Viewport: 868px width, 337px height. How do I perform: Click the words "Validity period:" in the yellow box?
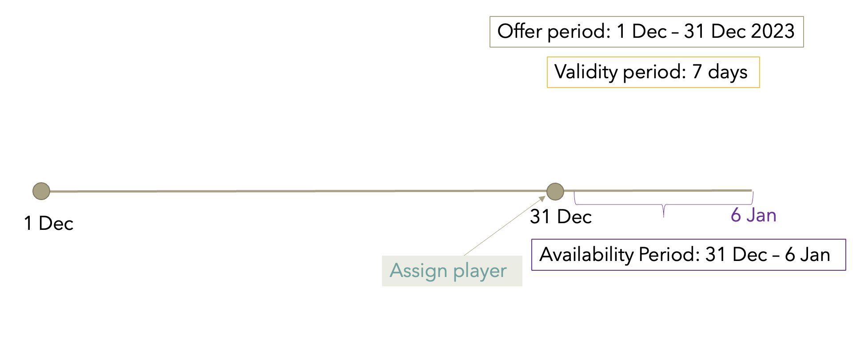point(620,72)
